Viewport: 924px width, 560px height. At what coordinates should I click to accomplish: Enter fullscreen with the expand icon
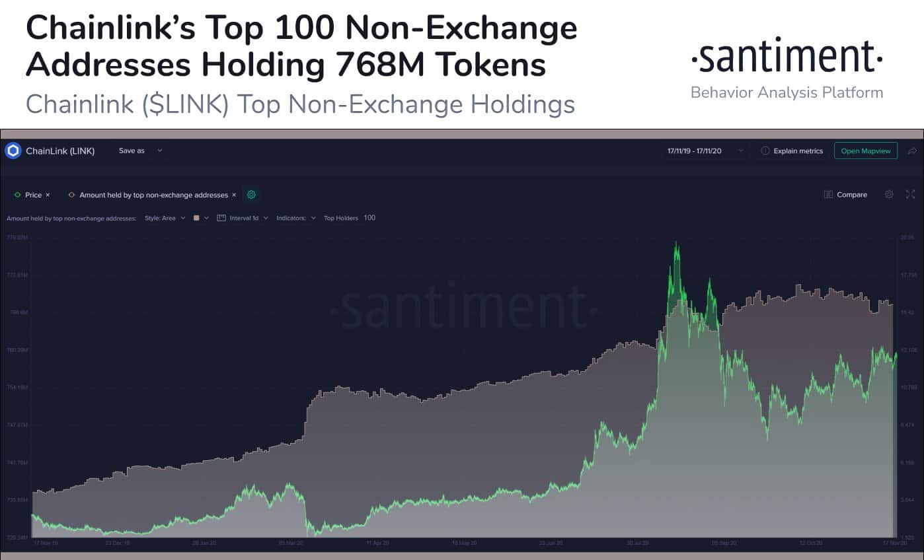910,195
